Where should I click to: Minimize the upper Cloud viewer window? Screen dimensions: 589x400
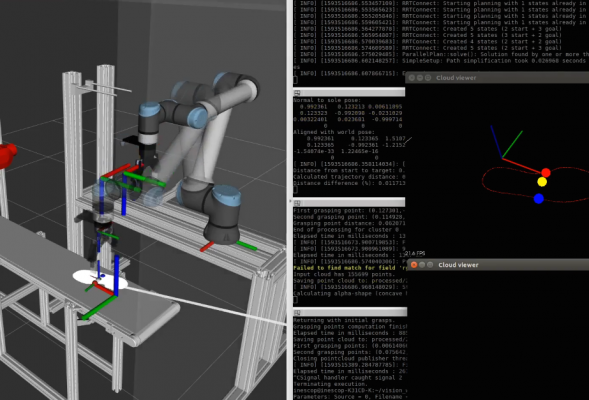420,78
